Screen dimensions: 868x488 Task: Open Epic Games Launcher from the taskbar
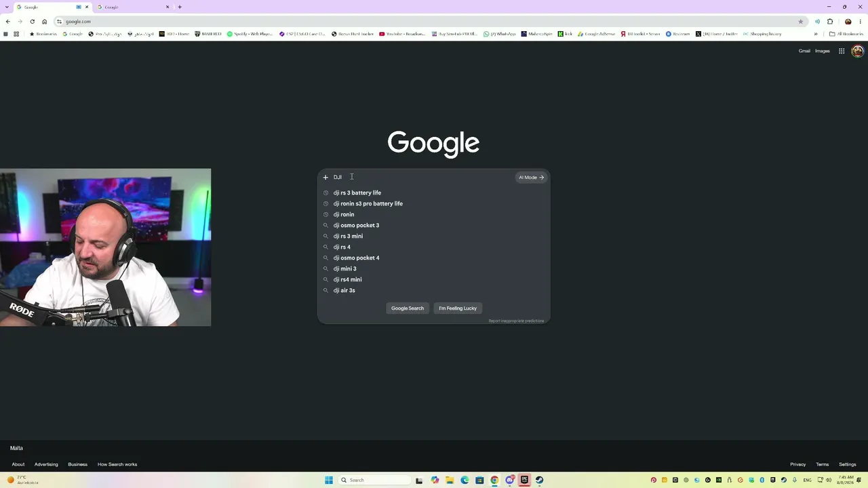(524, 480)
